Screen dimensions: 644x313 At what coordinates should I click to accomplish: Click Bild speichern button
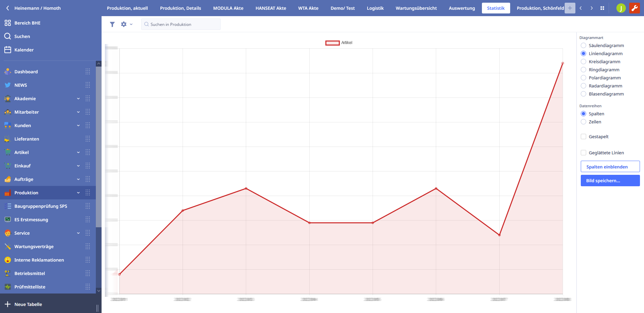[x=610, y=181]
